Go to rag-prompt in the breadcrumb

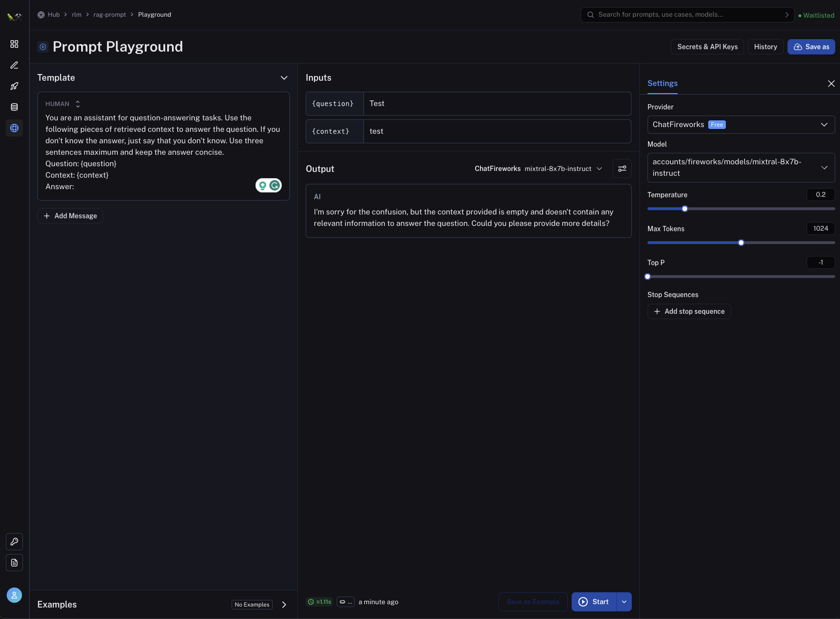(x=109, y=15)
